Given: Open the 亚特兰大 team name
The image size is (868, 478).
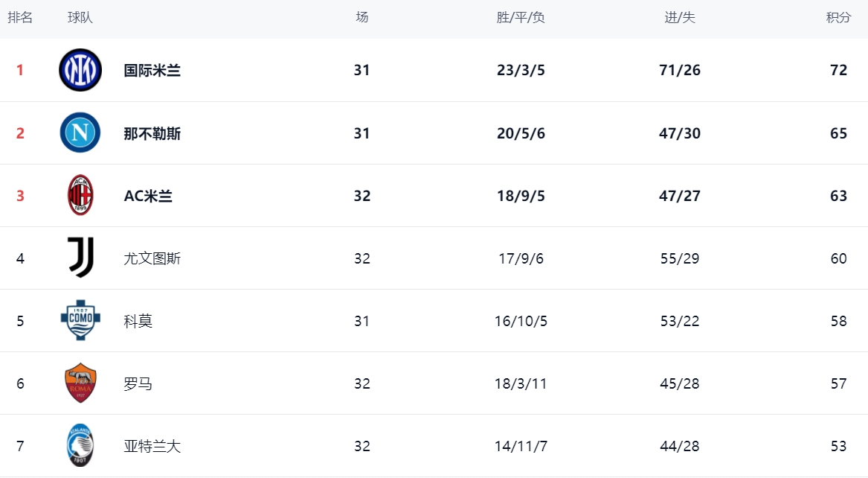Looking at the screenshot, I should tap(152, 446).
